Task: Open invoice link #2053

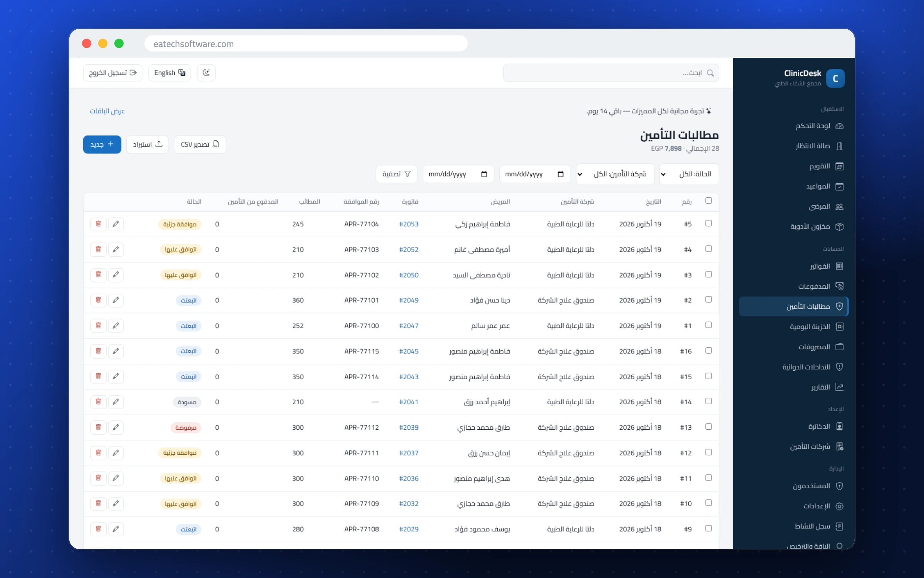Action: [408, 224]
